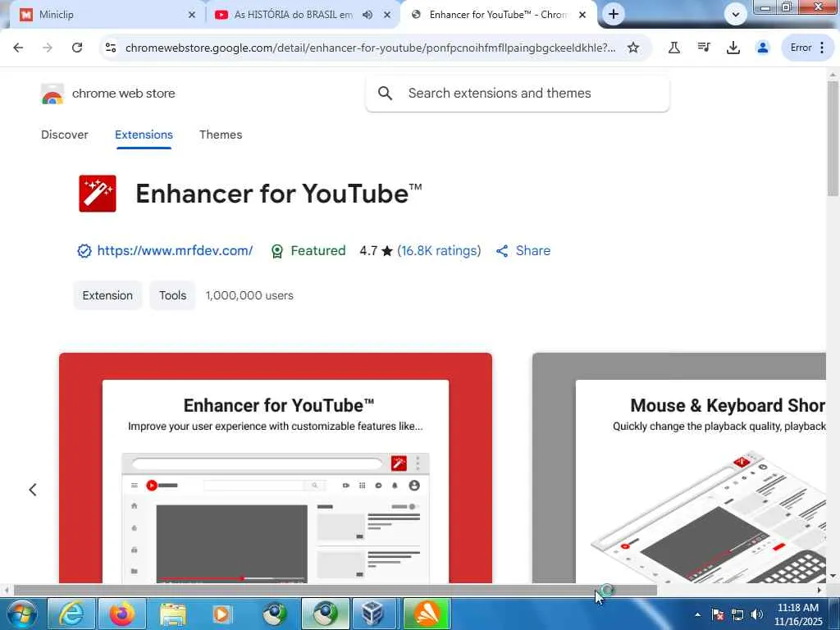Click the vertical scrollbar thumb
The image size is (840, 630).
pyautogui.click(x=833, y=138)
